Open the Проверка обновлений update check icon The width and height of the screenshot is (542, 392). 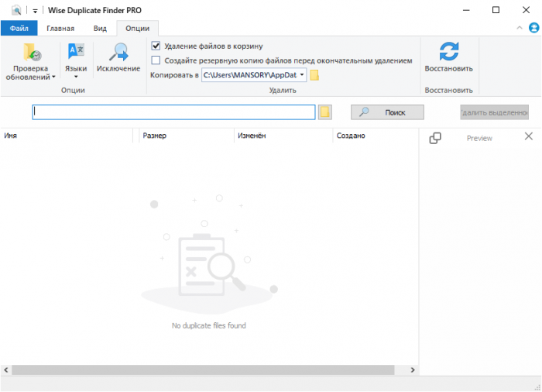pos(33,53)
